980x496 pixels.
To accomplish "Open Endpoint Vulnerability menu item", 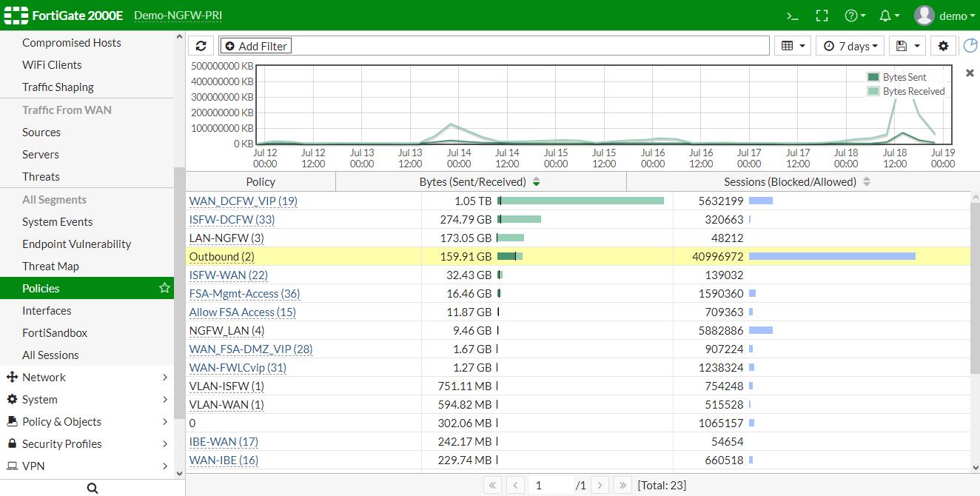I will tap(77, 244).
